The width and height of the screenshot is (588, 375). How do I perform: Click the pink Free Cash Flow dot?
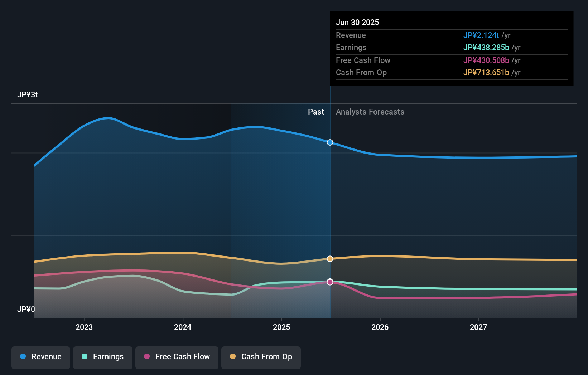146,357
